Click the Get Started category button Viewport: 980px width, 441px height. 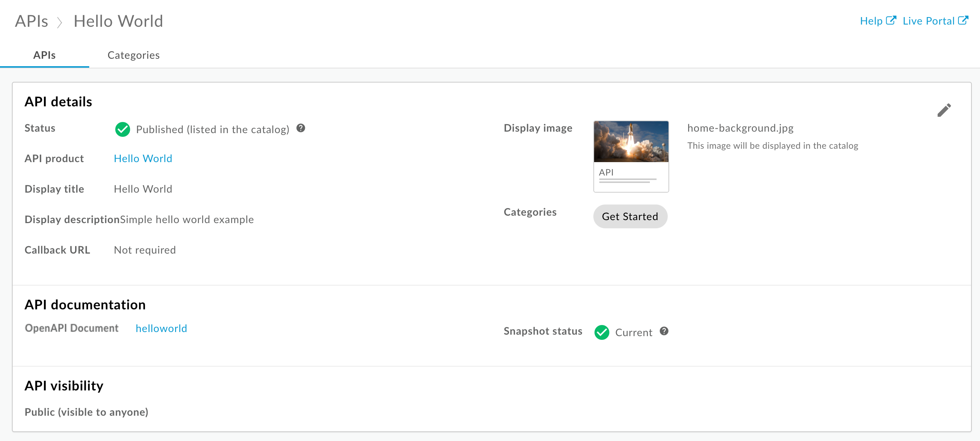(x=630, y=216)
